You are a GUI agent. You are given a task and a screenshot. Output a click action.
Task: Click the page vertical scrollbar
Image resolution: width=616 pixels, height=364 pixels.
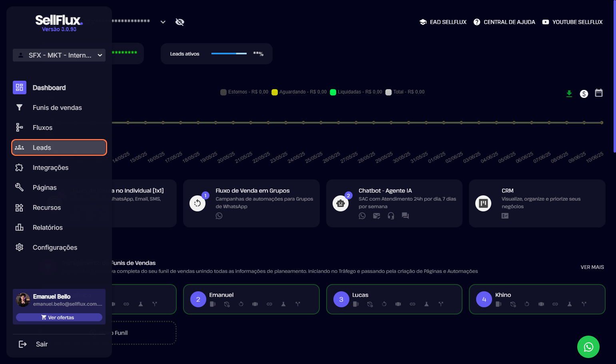pos(614,76)
